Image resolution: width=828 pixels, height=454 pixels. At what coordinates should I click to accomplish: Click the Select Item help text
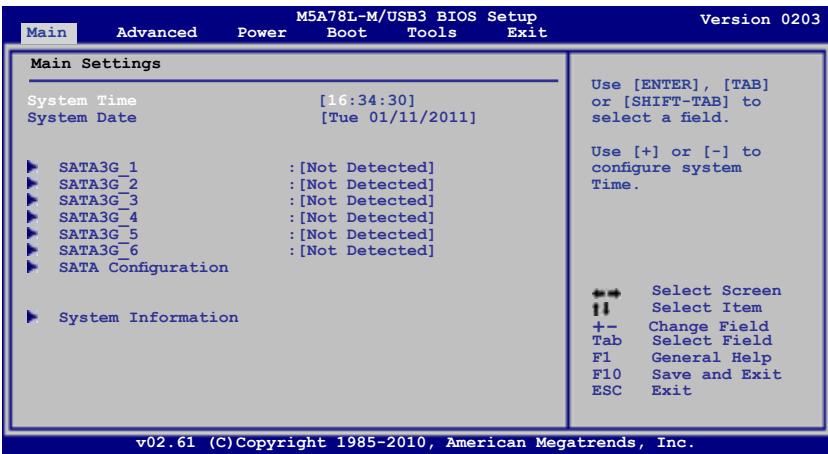click(707, 307)
